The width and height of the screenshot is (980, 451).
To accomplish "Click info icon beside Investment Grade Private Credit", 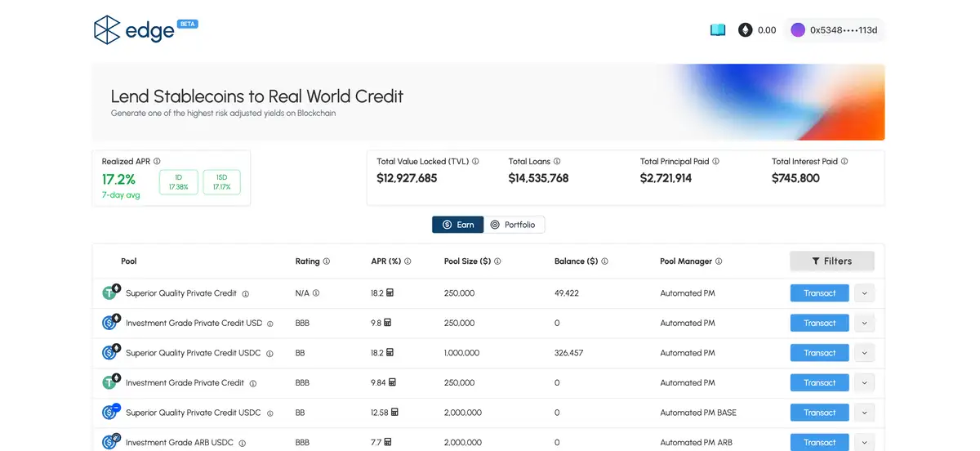I will point(252,383).
